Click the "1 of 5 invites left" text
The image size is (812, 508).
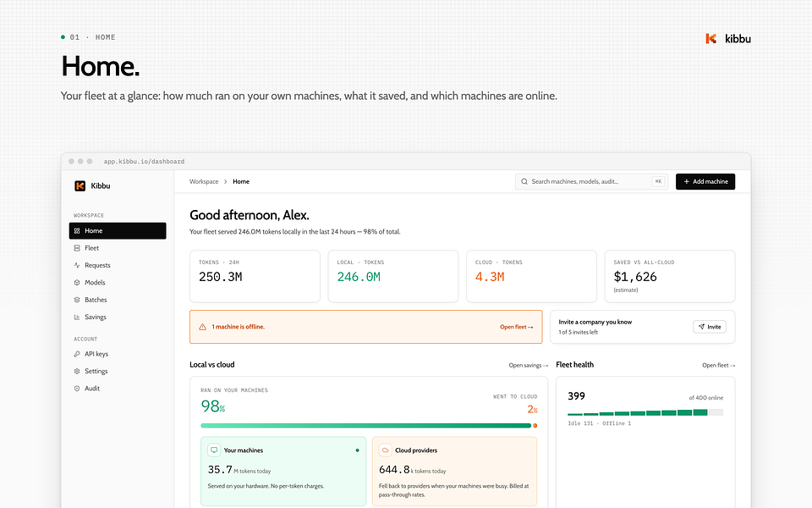coord(578,332)
